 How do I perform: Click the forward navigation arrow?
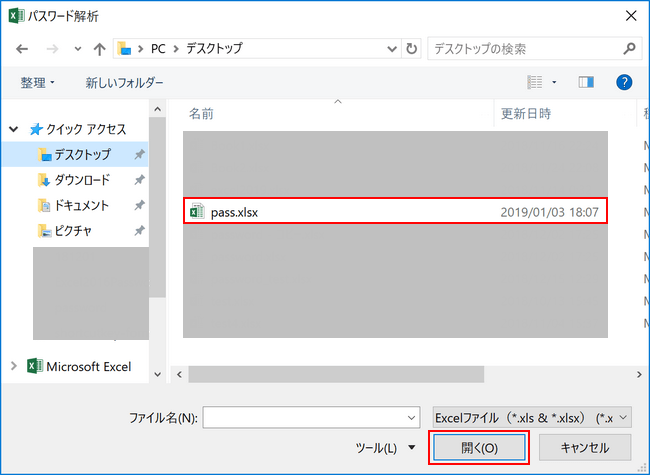tap(52, 49)
